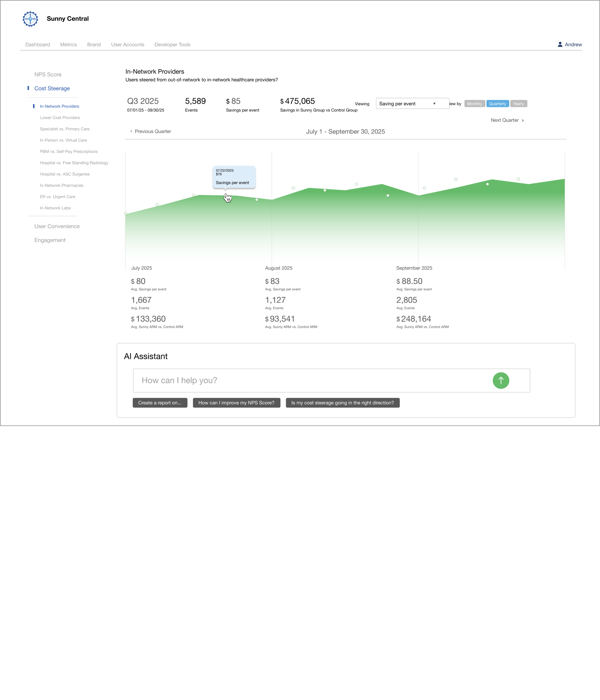This screenshot has width=600, height=700.
Task: Click the chart data point at 07/22/2025 tooltip
Action: 226,196
